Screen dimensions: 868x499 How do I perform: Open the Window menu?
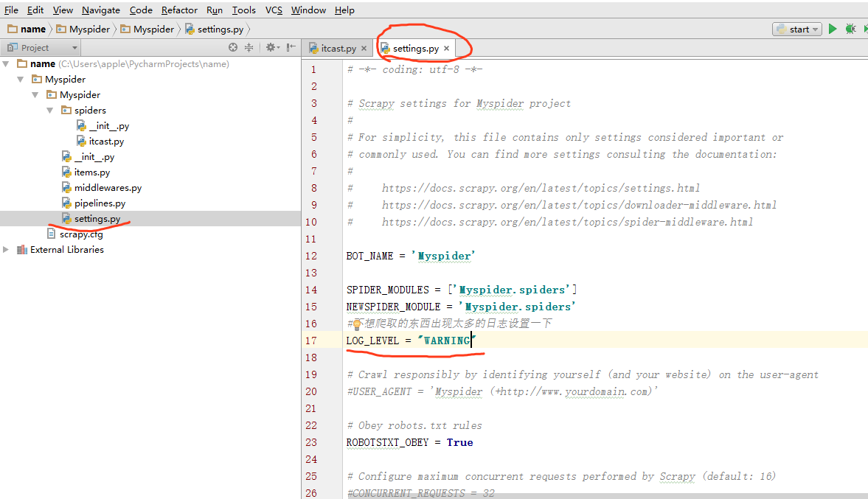pos(308,10)
